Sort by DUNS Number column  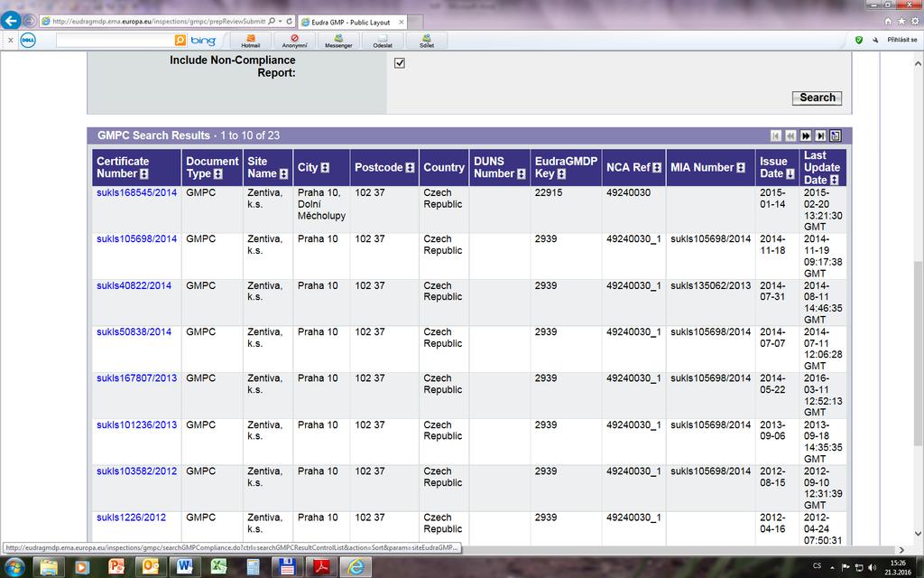pos(522,174)
